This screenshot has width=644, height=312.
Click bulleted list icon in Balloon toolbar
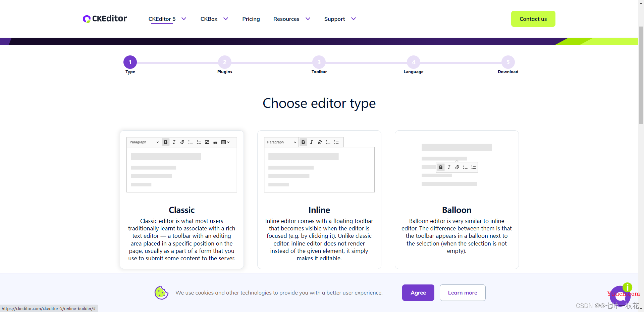click(x=465, y=167)
